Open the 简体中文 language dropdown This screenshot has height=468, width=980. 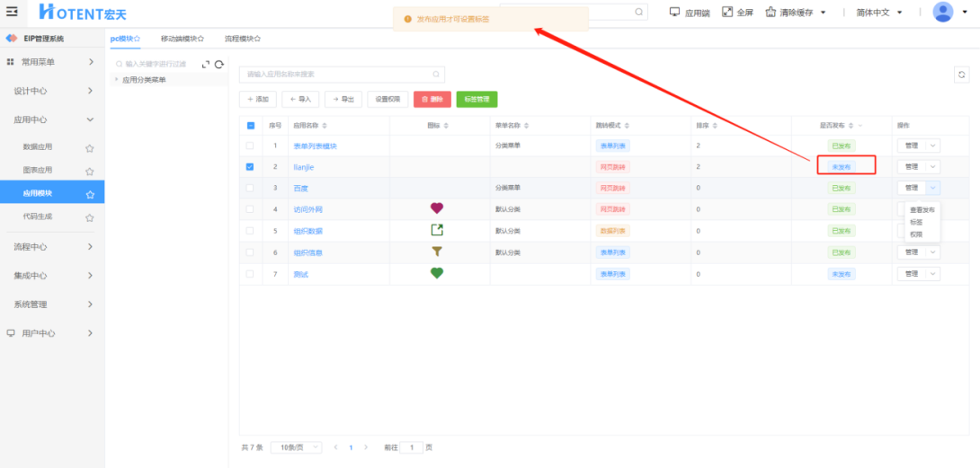point(879,12)
